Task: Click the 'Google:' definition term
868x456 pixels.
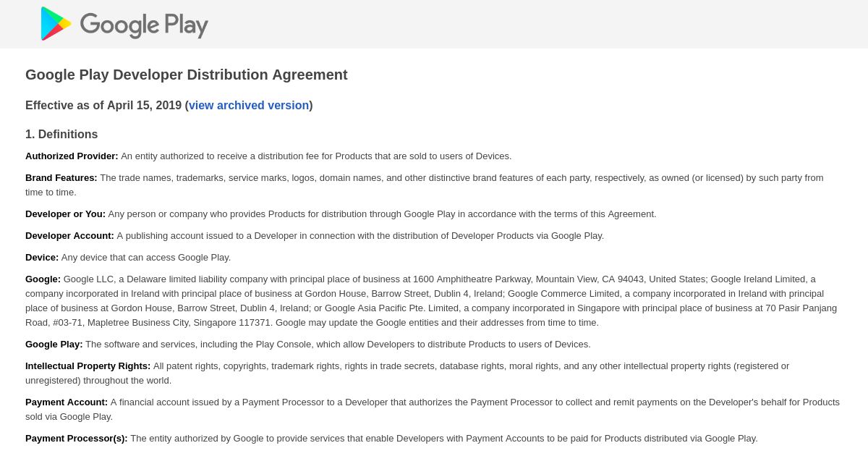Action: pos(43,279)
